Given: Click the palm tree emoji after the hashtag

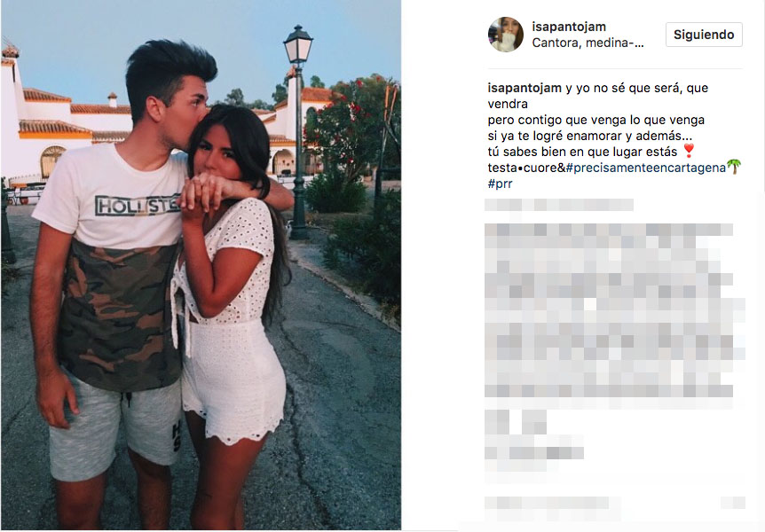Looking at the screenshot, I should tap(733, 167).
